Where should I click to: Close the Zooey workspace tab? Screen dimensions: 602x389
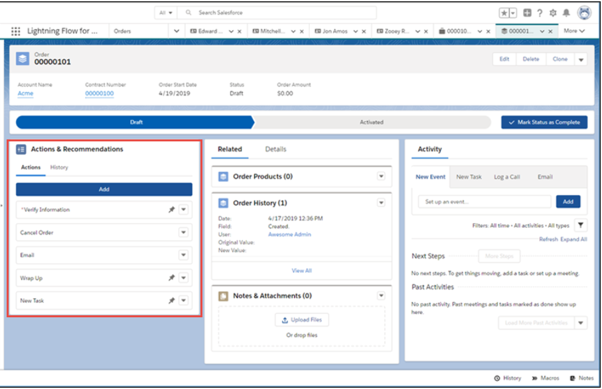tap(426, 31)
